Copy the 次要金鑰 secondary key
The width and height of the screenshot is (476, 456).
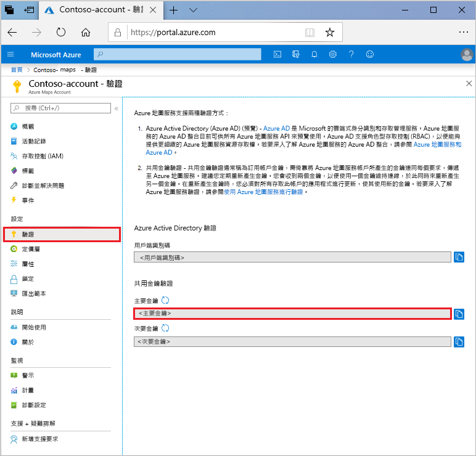459,342
